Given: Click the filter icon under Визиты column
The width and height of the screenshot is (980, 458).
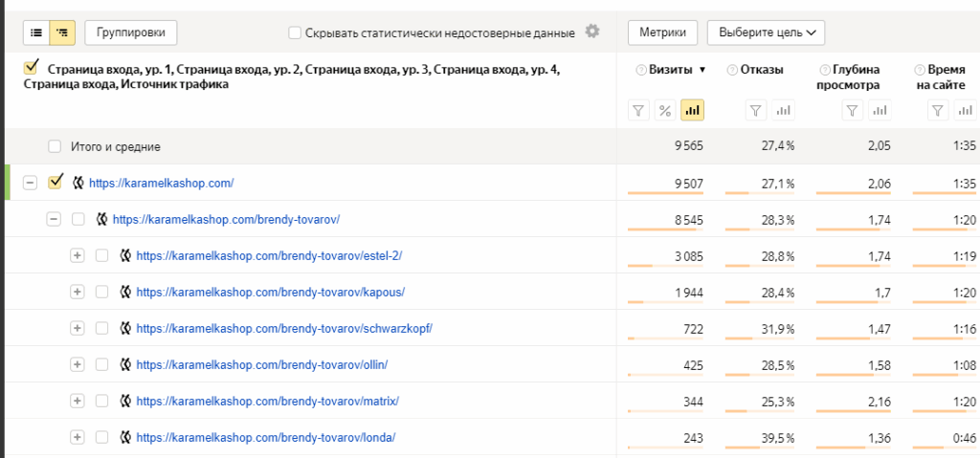Looking at the screenshot, I should pos(638,111).
